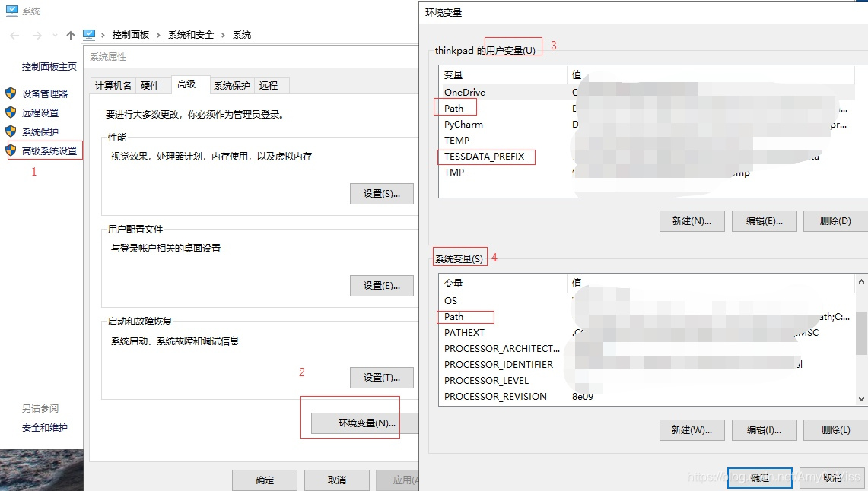
Task: Click 确定 in the 系统属性 dialog
Action: point(265,480)
